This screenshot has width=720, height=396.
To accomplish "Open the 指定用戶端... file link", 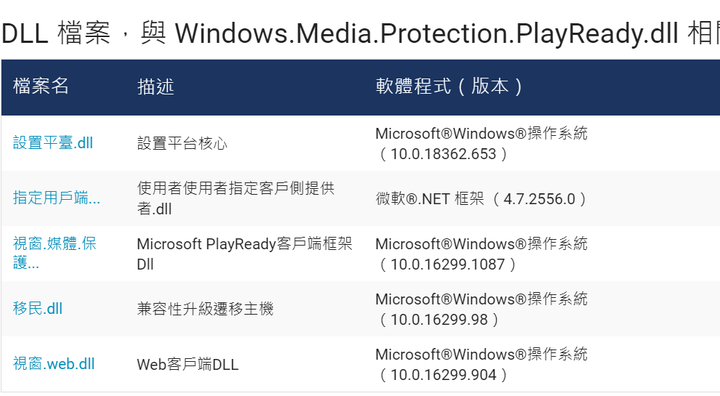I will click(56, 198).
